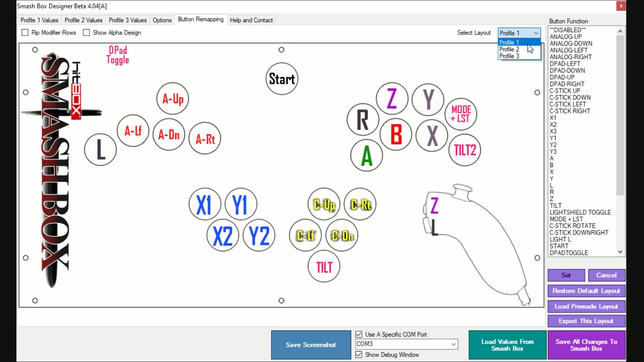The height and width of the screenshot is (362, 644).
Task: Uncheck Use A Specific COM Port
Action: coord(359,334)
